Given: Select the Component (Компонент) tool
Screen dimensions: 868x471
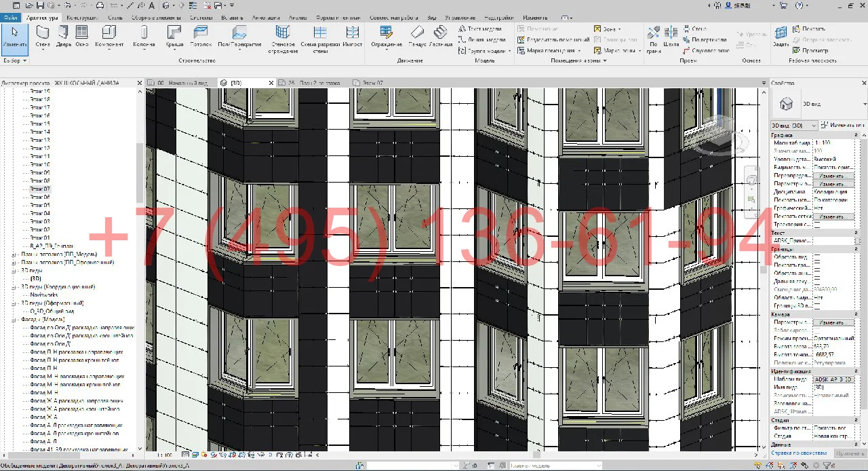Looking at the screenshot, I should [109, 37].
